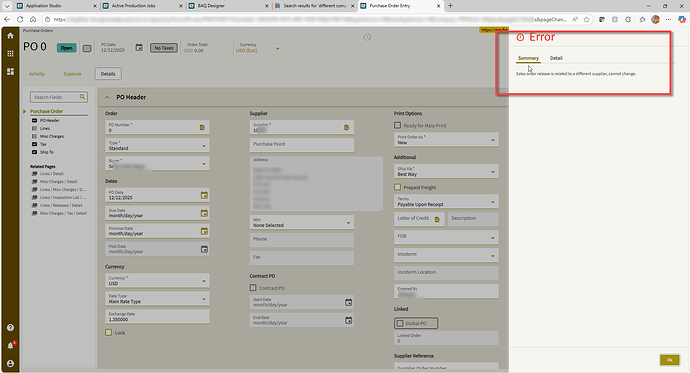Click the Search Fields input box

coord(59,97)
